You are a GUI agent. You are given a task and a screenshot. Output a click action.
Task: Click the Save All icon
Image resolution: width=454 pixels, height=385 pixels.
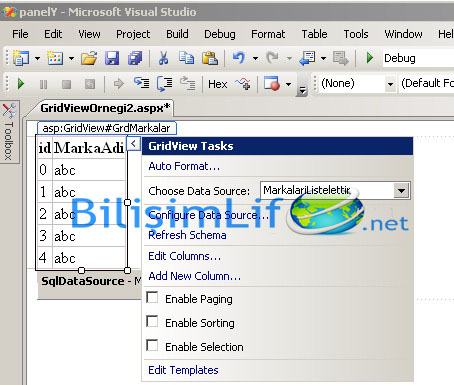click(x=135, y=58)
